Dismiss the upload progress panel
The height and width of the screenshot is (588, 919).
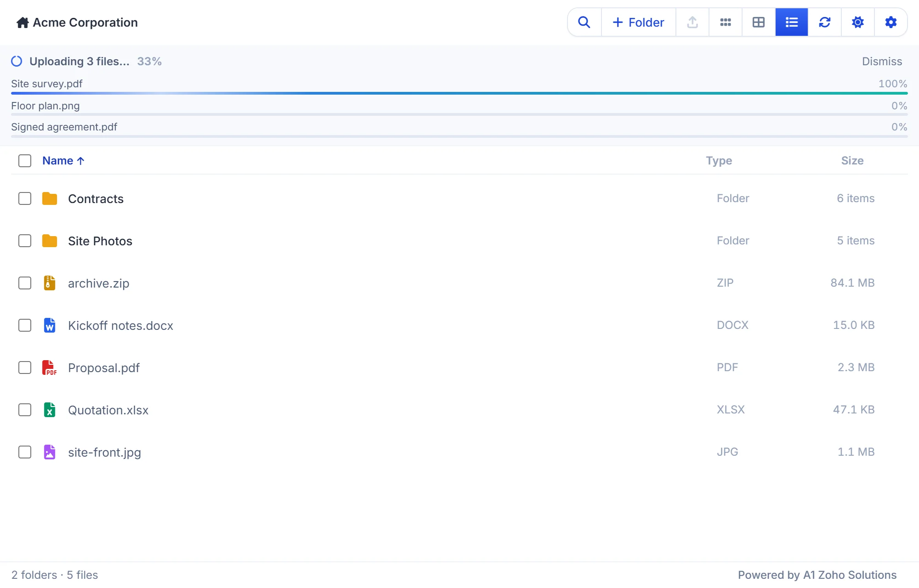pyautogui.click(x=882, y=62)
